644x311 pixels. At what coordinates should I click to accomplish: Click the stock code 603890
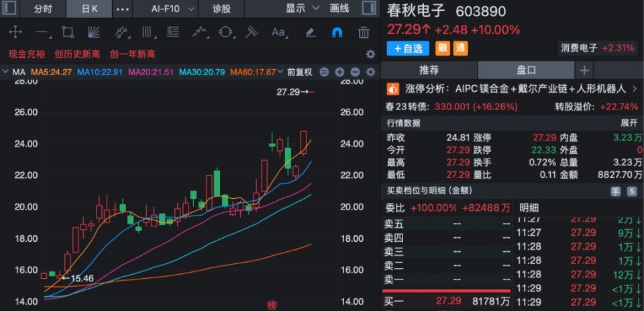[x=480, y=11]
